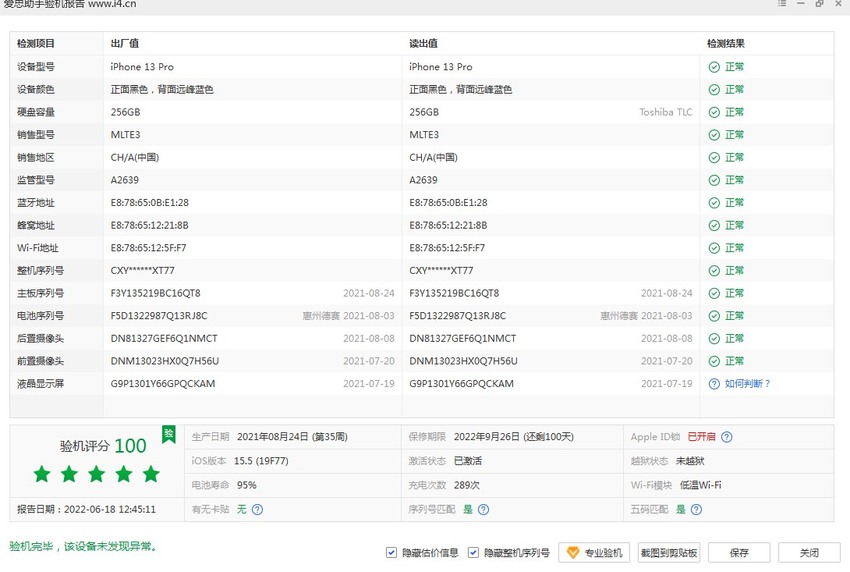Screen dimensions: 850x572
Task: Click 出厂值 MLTE3 sales model cell
Action: (125, 135)
